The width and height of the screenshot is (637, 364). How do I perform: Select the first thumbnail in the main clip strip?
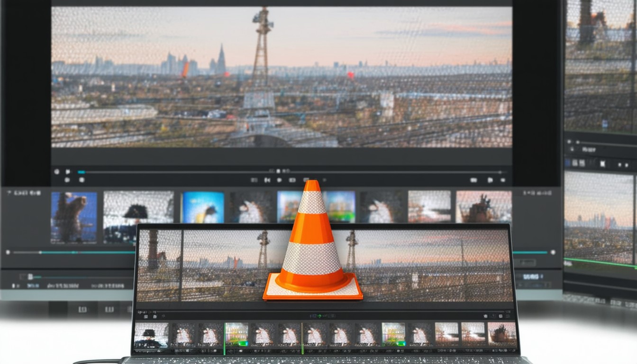[73, 217]
